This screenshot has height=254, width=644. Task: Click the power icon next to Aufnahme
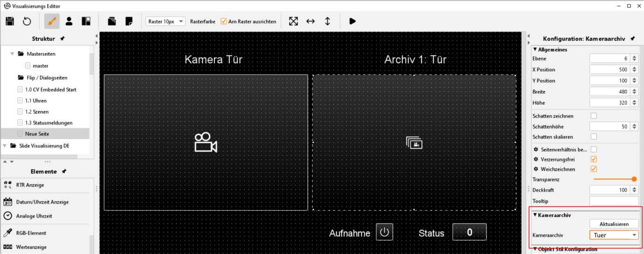click(384, 232)
